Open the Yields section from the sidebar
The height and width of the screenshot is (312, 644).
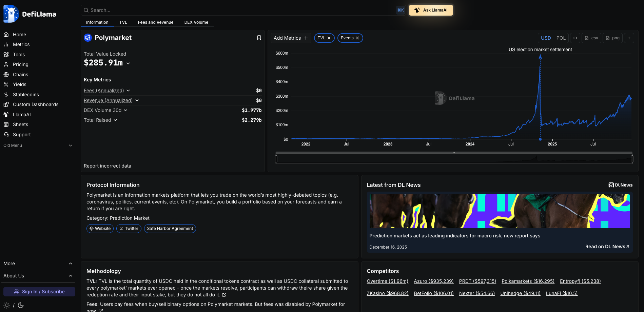click(x=20, y=84)
